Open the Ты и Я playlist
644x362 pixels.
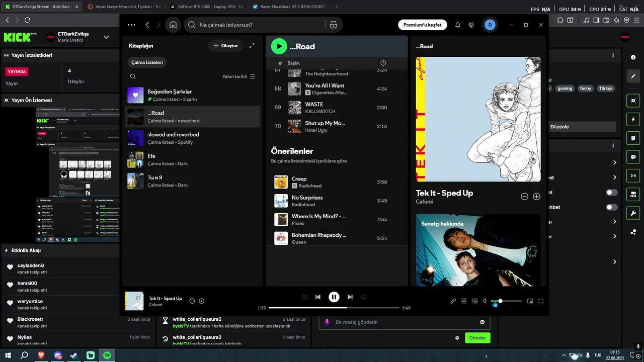[x=192, y=181]
